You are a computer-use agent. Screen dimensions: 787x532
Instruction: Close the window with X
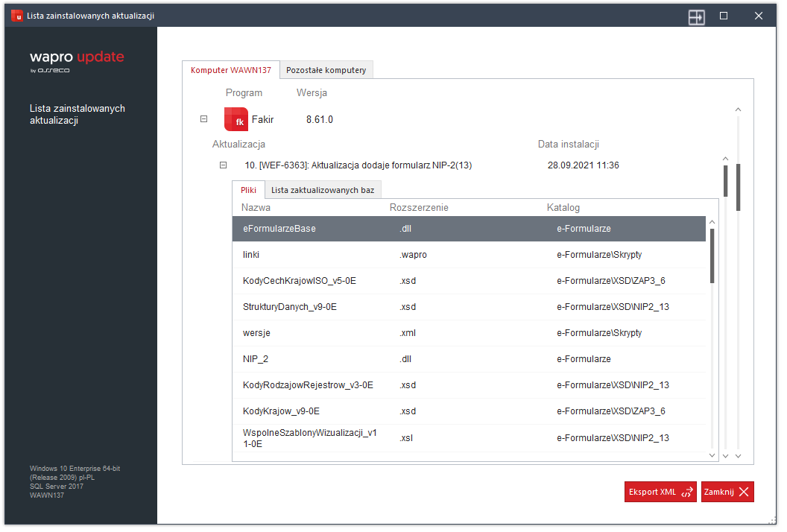click(x=759, y=16)
